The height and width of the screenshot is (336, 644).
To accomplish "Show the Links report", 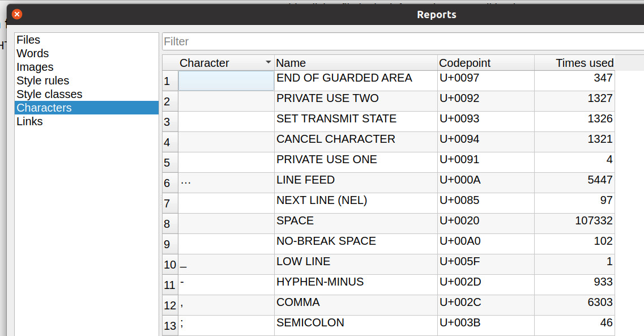I will (x=29, y=121).
